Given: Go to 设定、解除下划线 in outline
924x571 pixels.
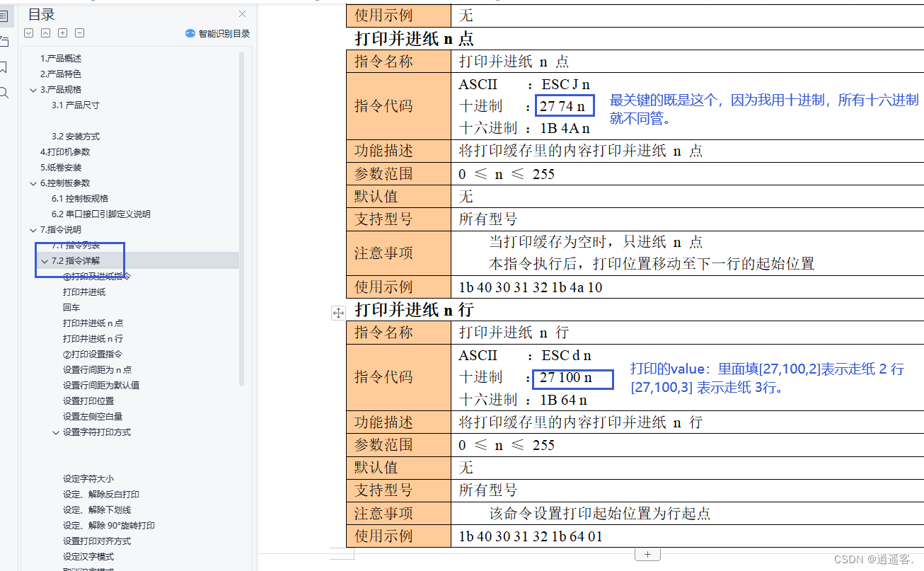Looking at the screenshot, I should (x=97, y=510).
